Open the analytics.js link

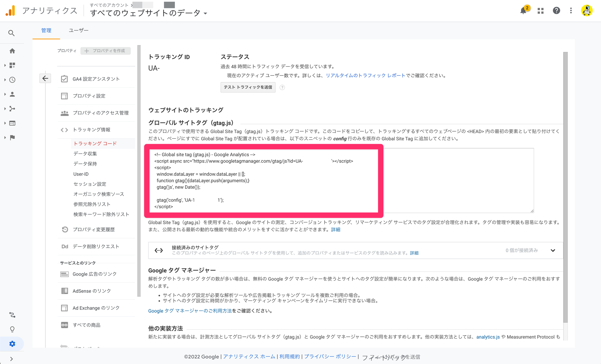488,337
